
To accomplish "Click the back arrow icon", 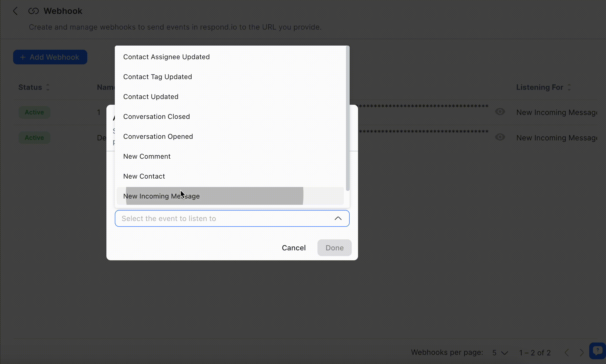I will pos(15,11).
